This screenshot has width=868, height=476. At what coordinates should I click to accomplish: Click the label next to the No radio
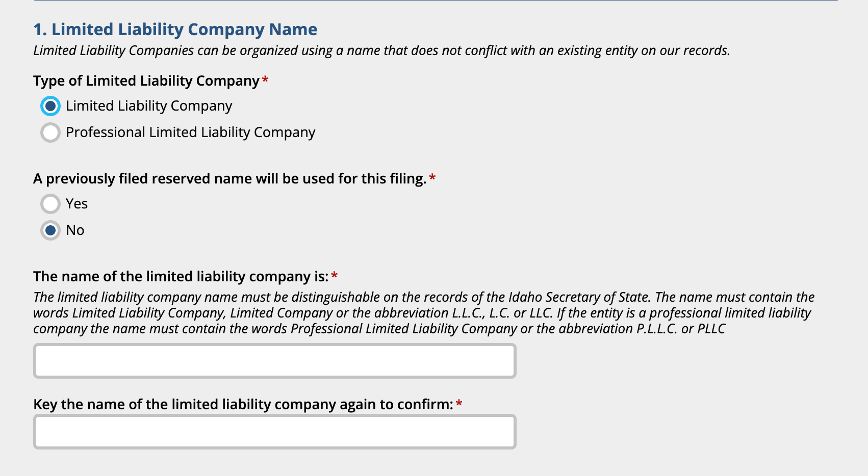(75, 230)
